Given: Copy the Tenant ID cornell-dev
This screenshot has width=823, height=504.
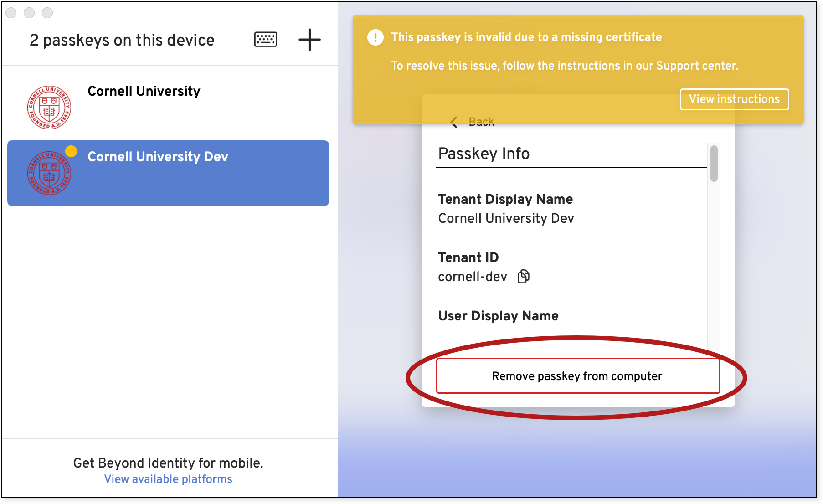Looking at the screenshot, I should [x=524, y=276].
